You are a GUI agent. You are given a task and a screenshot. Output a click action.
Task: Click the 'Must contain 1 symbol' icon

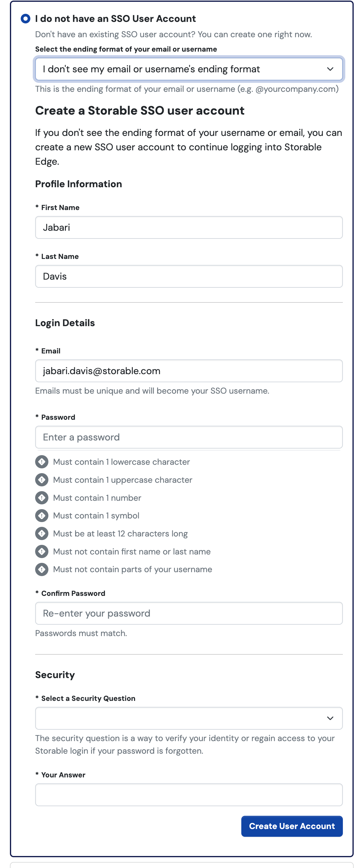42,515
